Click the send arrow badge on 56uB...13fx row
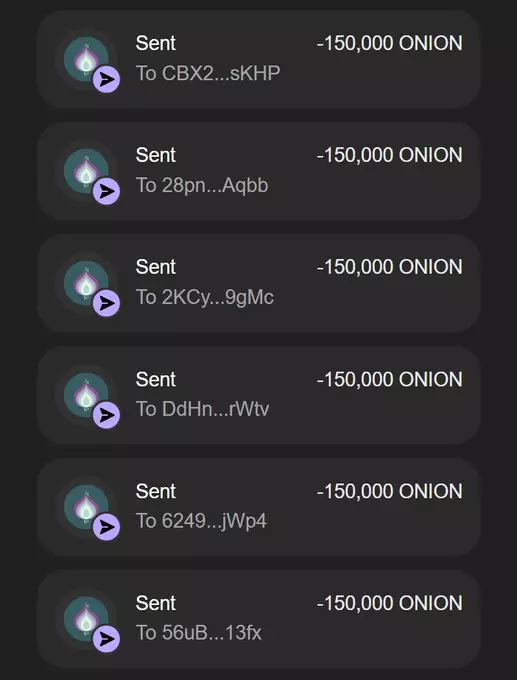Screen dimensions: 517x680 pos(106,639)
